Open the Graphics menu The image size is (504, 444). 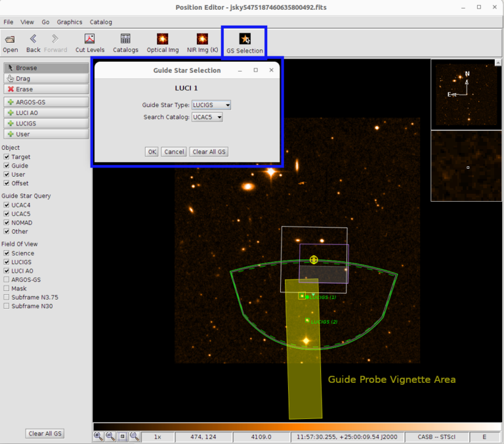pos(70,22)
